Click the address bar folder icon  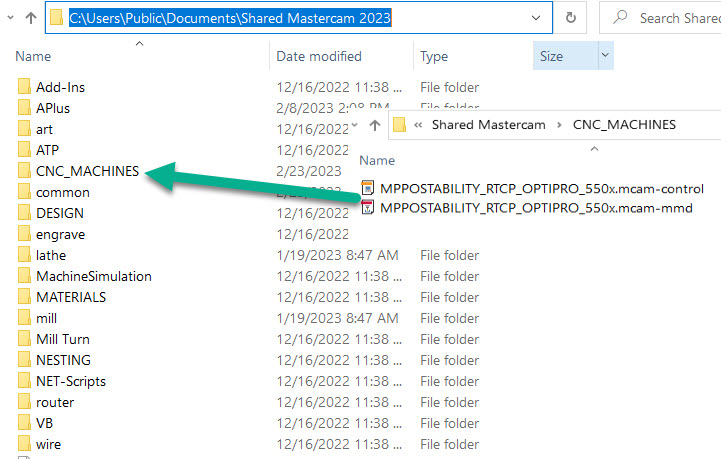[56, 17]
